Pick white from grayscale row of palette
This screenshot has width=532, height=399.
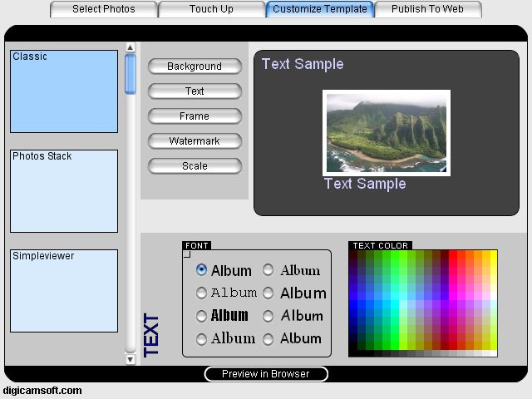(x=494, y=353)
